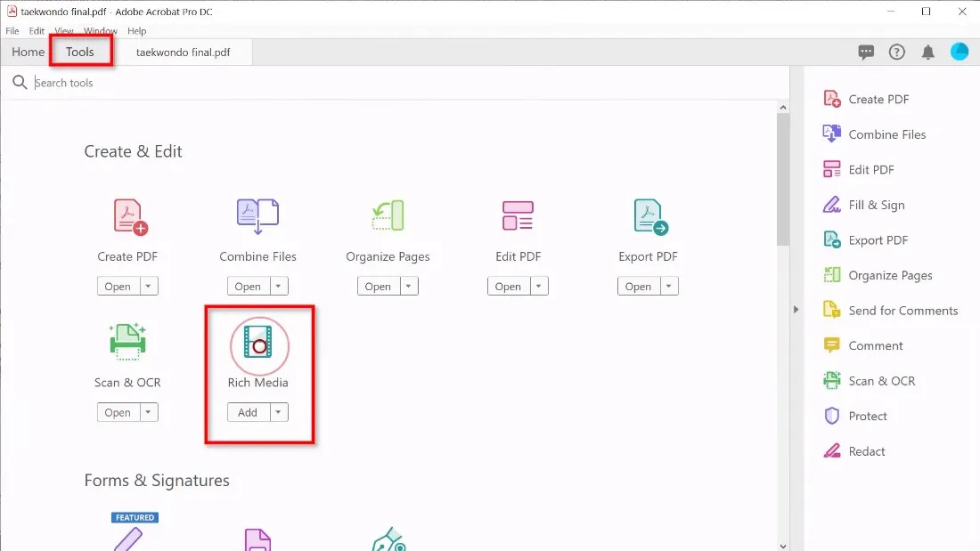
Task: Open the View menu
Action: pos(63,30)
